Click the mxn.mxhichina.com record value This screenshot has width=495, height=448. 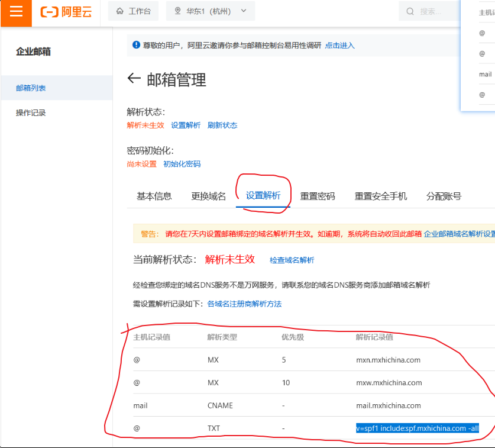click(388, 360)
